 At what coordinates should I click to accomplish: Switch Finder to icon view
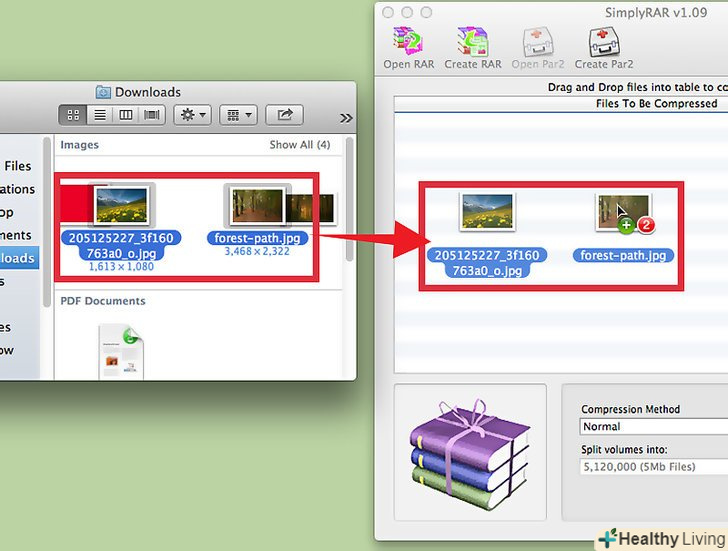click(73, 115)
